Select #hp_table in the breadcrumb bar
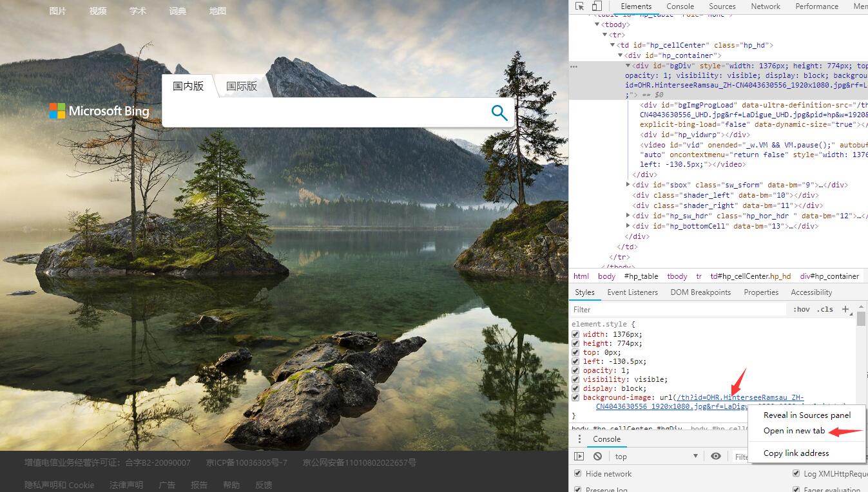The image size is (868, 492). (x=641, y=276)
